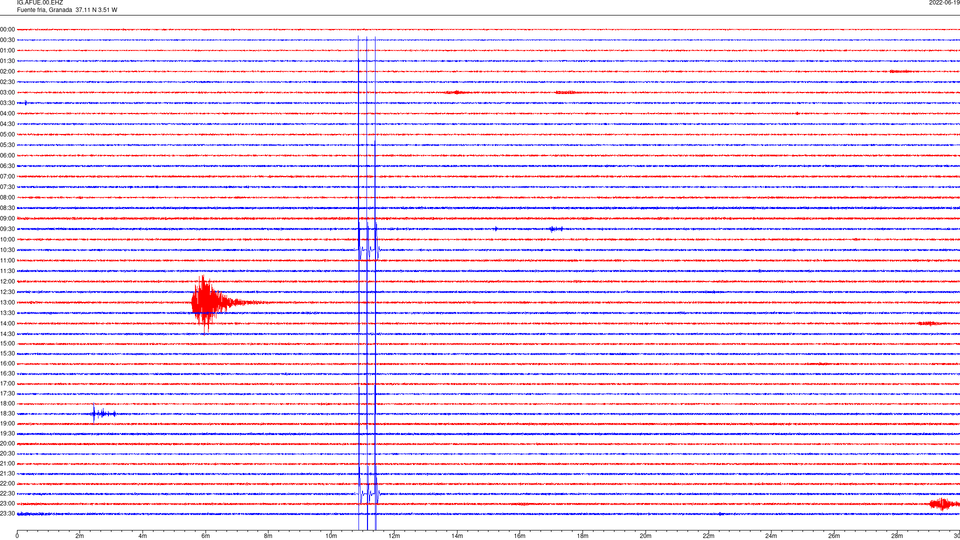Click the 6m tick label on the bottom axis
Screen dimensions: 960x540
click(x=206, y=536)
